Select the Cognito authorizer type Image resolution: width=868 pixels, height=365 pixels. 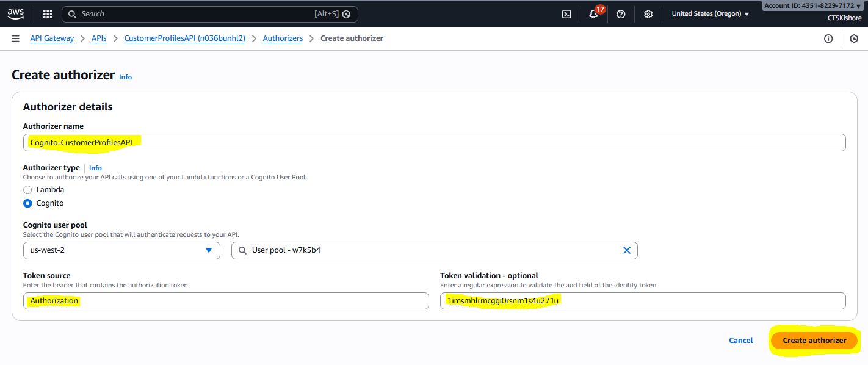27,203
